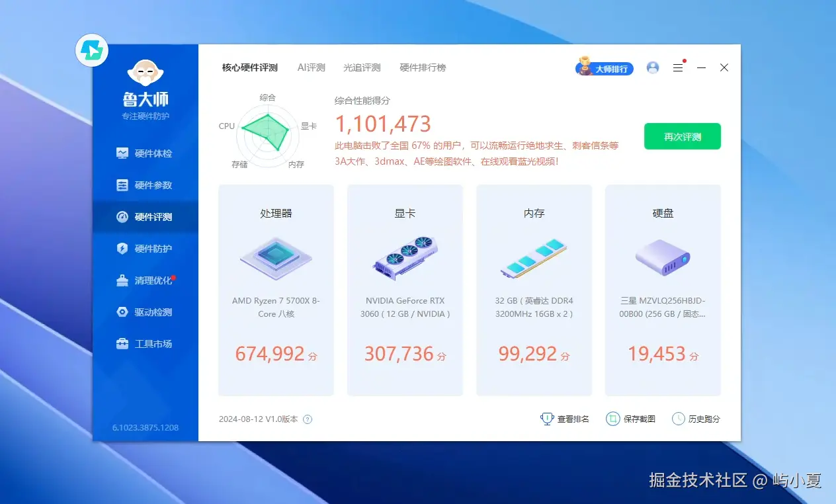Open the 清理优化 sidebar section
This screenshot has width=836, height=504.
coord(145,280)
